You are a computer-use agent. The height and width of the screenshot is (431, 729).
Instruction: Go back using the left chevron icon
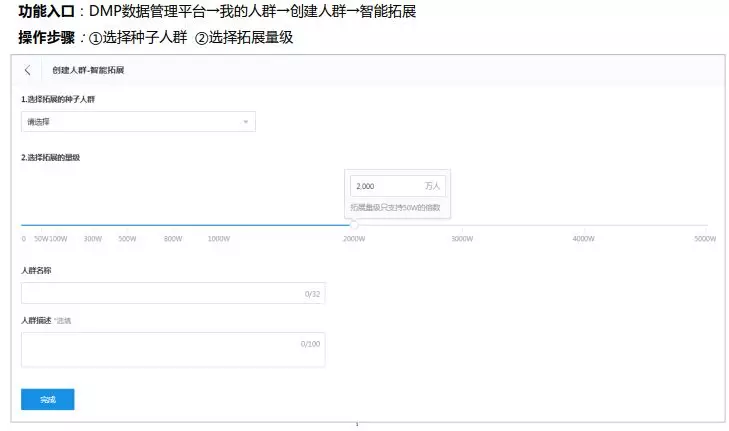pyautogui.click(x=27, y=70)
